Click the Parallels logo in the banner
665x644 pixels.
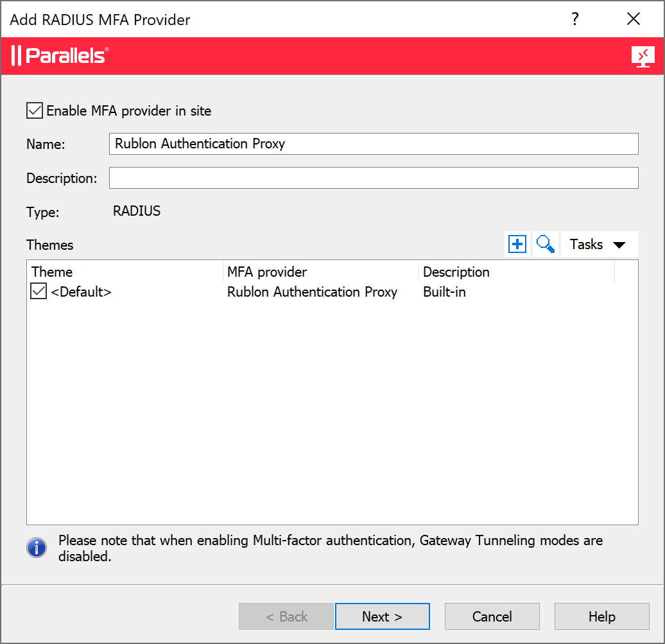[x=60, y=56]
